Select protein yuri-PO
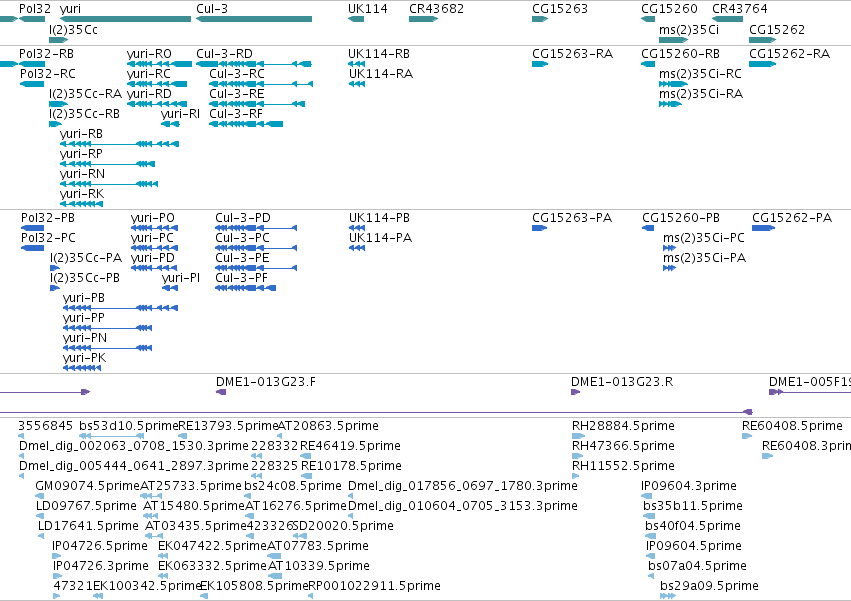851x601 pixels. coord(154,228)
